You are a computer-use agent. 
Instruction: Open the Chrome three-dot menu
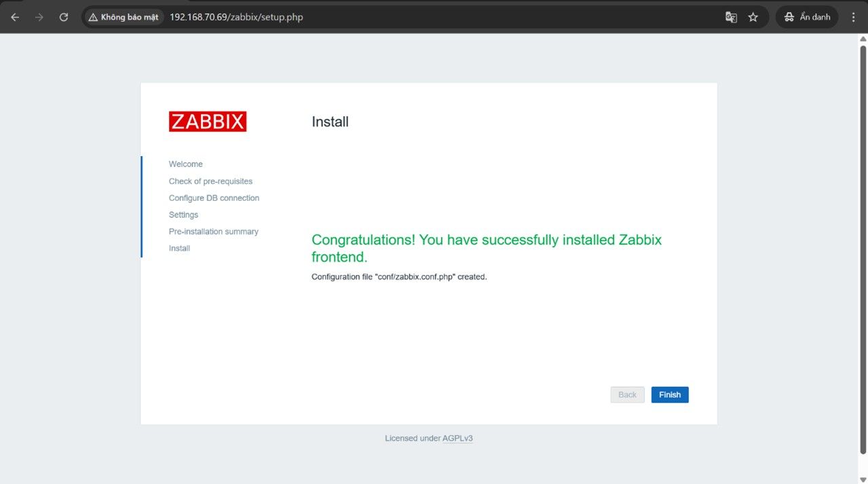pos(852,17)
